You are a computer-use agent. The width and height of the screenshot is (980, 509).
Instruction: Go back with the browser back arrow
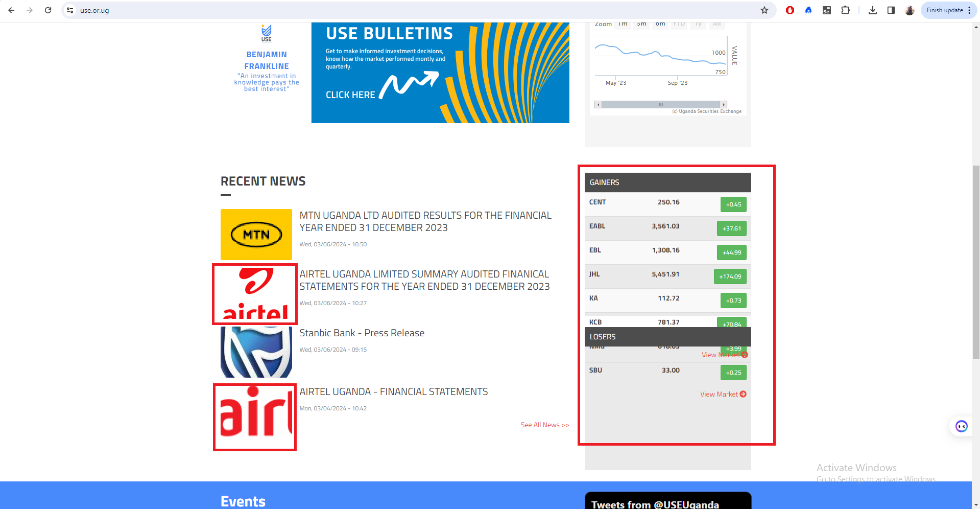pos(11,10)
